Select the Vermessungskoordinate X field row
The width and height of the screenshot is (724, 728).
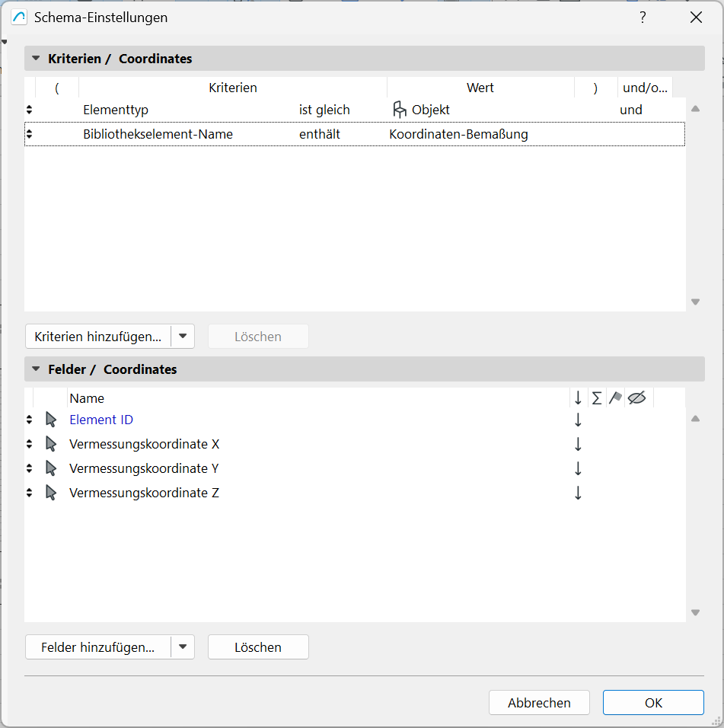pos(144,444)
